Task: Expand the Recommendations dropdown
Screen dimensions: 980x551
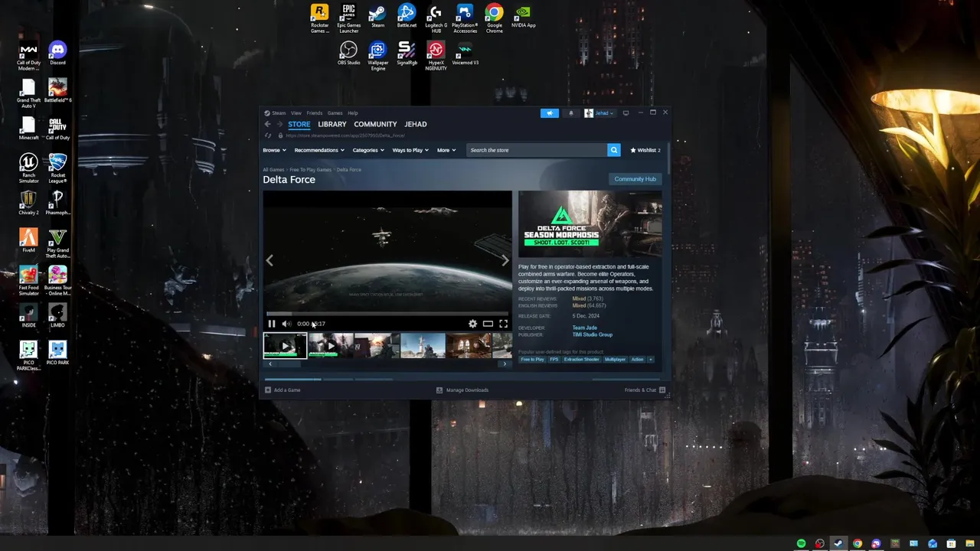Action: [319, 150]
